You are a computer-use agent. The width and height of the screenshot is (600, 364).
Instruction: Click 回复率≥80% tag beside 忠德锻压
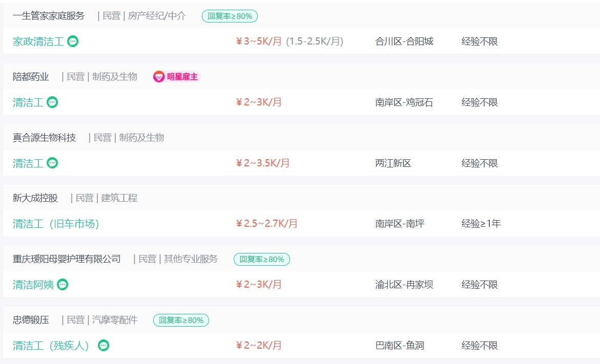click(181, 320)
